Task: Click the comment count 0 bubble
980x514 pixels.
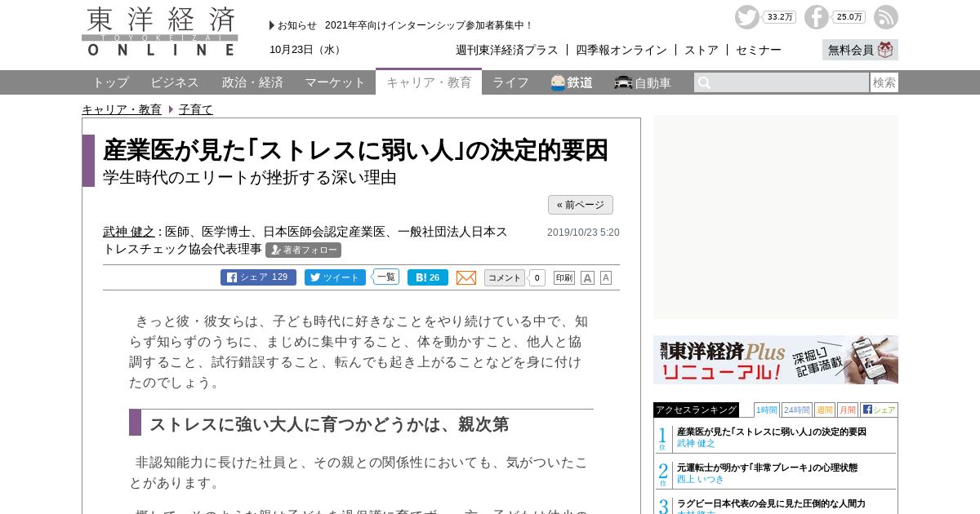Action: (537, 278)
